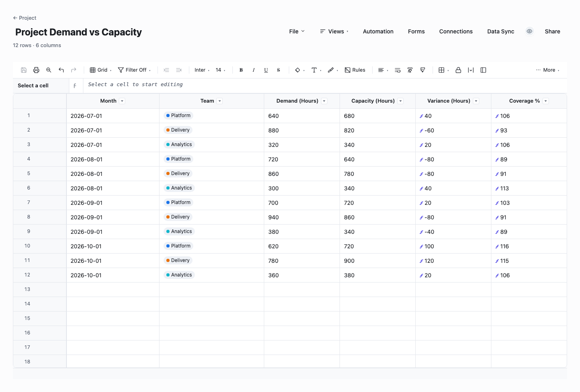Toggle italic formatting

coord(254,70)
